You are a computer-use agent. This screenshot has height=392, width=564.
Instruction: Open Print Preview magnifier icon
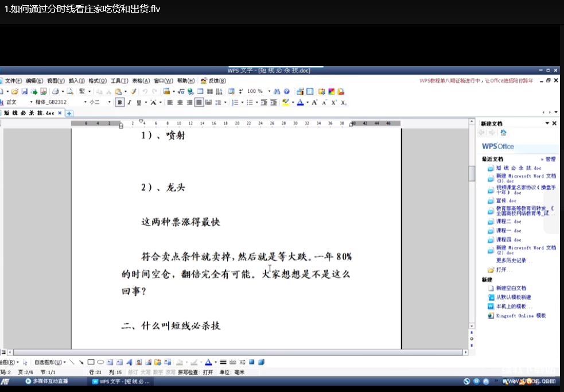click(x=70, y=91)
